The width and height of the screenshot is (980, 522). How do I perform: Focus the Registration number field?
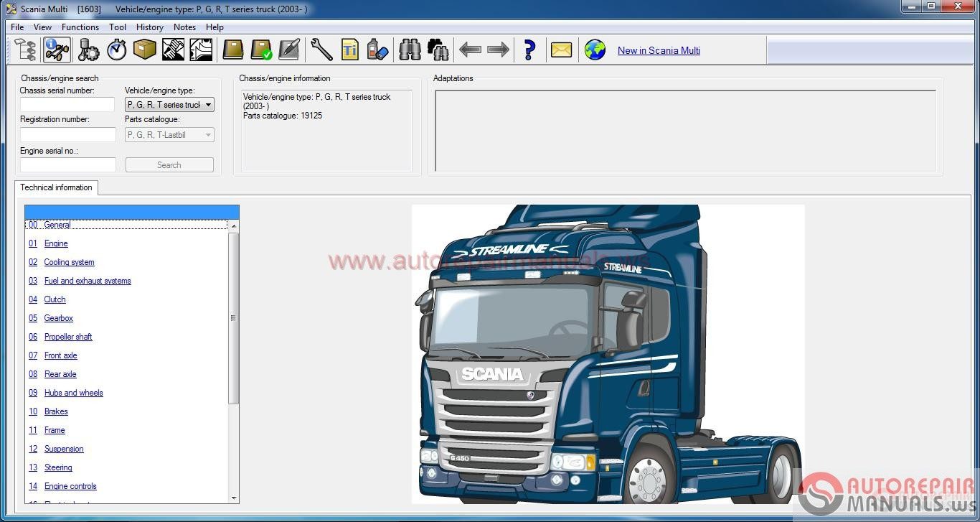point(67,134)
